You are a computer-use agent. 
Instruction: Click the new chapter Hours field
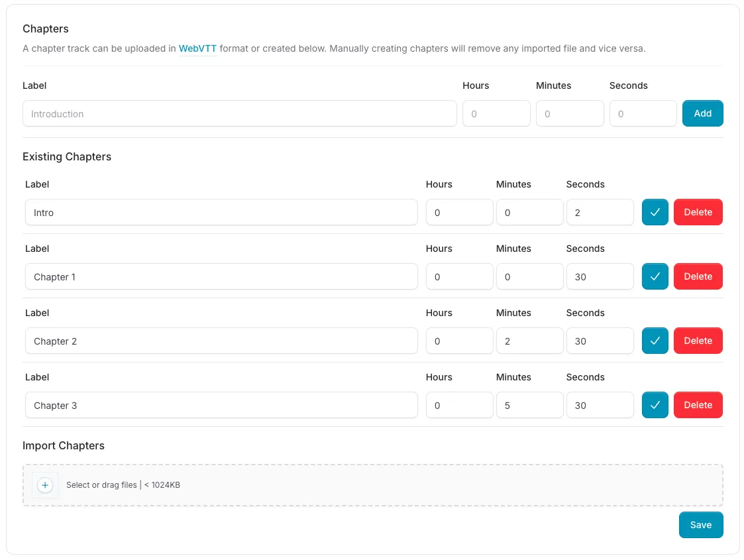click(x=496, y=113)
